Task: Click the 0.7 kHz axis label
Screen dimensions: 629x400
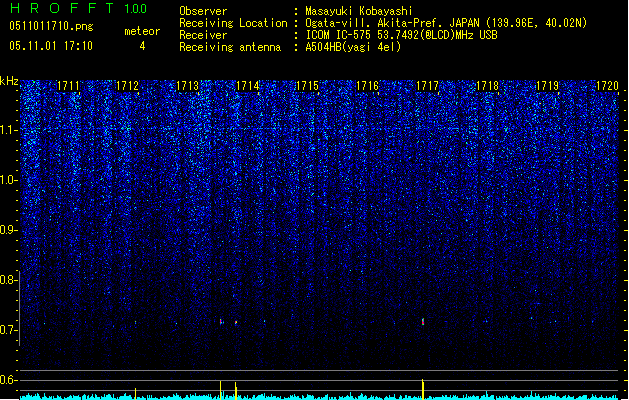Action: [x=8, y=330]
